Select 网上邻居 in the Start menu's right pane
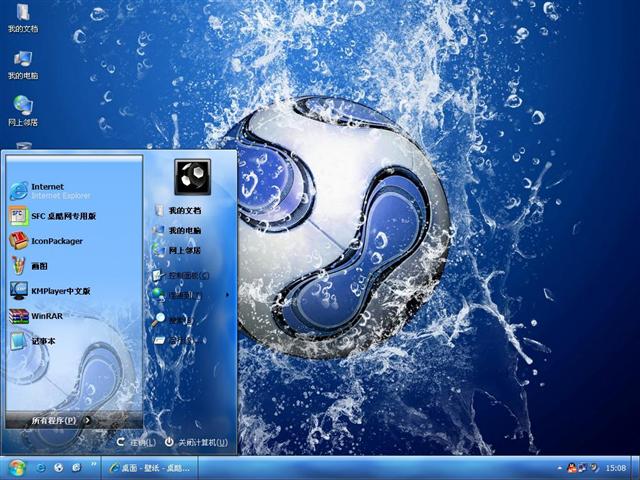Image resolution: width=640 pixels, height=480 pixels. 184,251
